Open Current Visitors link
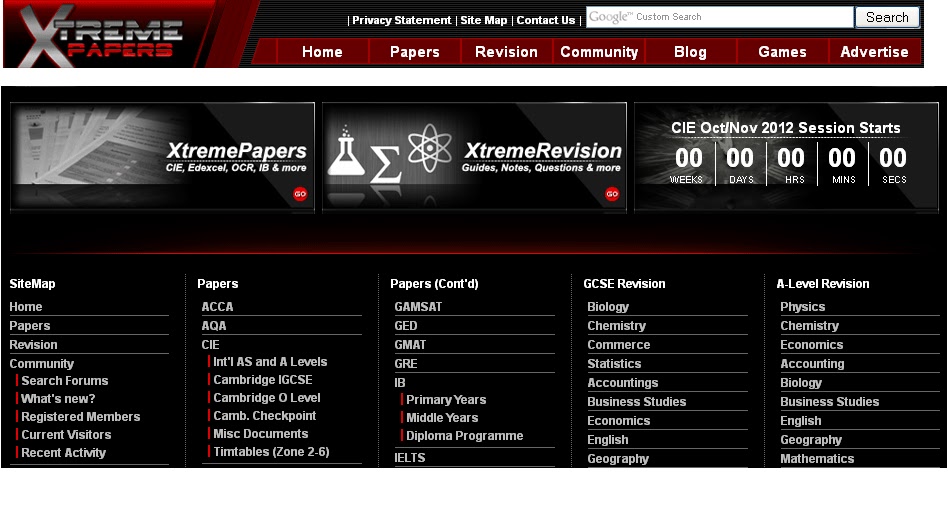The height and width of the screenshot is (505, 948). [x=67, y=435]
